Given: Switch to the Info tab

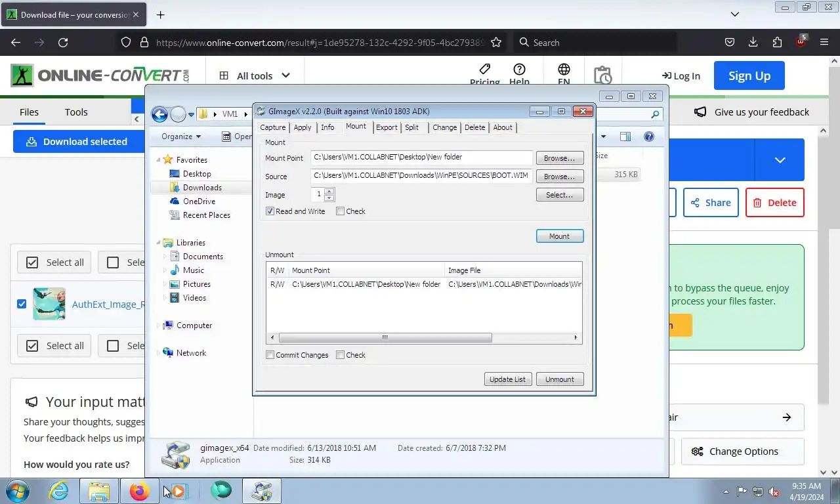Looking at the screenshot, I should tap(327, 127).
